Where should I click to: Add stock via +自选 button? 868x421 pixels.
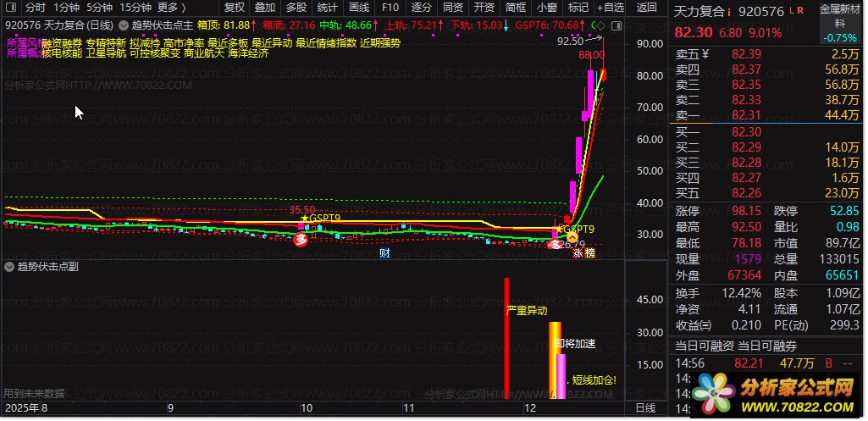[610, 8]
